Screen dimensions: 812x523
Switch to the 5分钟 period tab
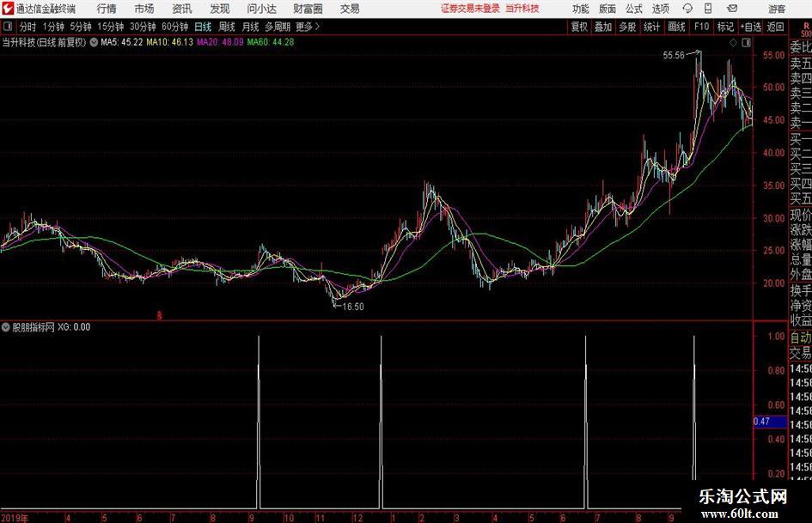(x=80, y=27)
